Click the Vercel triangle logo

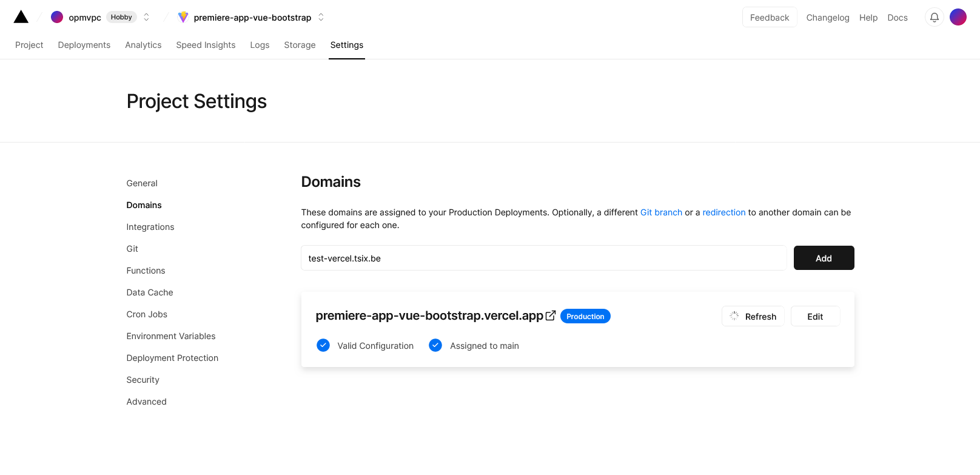tap(21, 17)
